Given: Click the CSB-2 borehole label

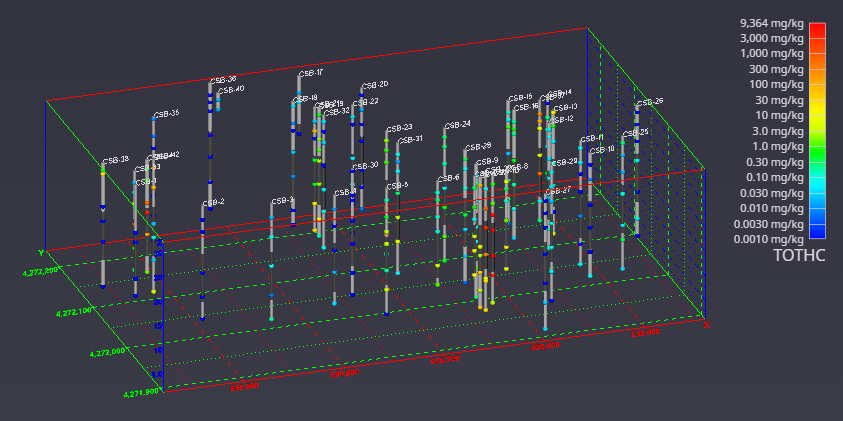Looking at the screenshot, I should [213, 203].
